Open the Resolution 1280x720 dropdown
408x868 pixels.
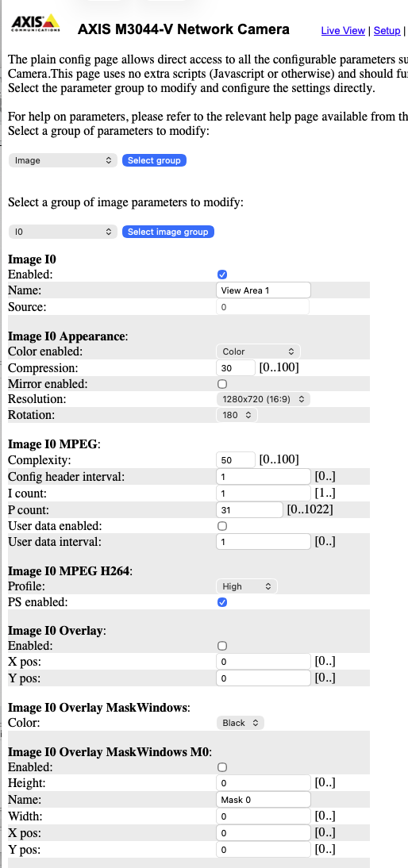point(263,399)
